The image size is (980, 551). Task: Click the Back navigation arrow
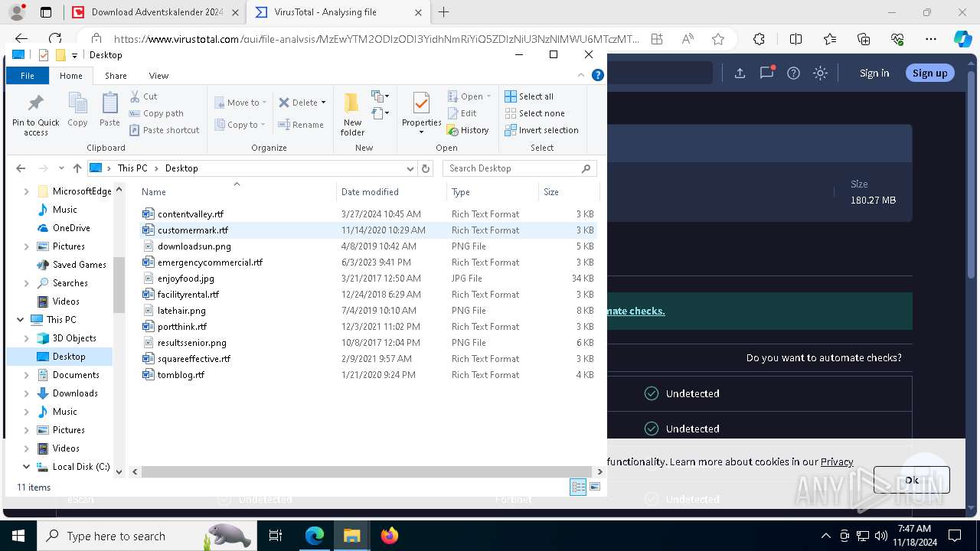click(x=21, y=168)
